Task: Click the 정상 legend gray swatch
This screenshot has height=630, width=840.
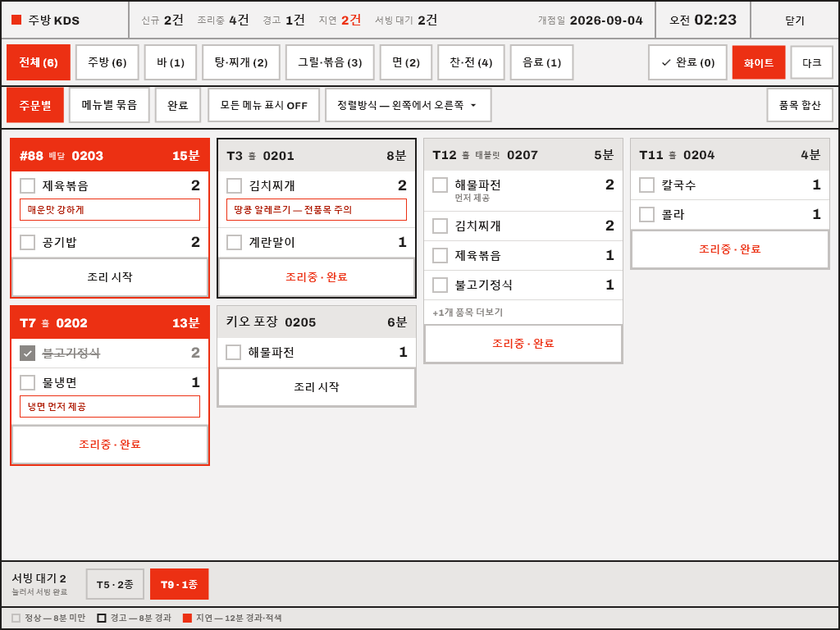Action: click(x=16, y=619)
